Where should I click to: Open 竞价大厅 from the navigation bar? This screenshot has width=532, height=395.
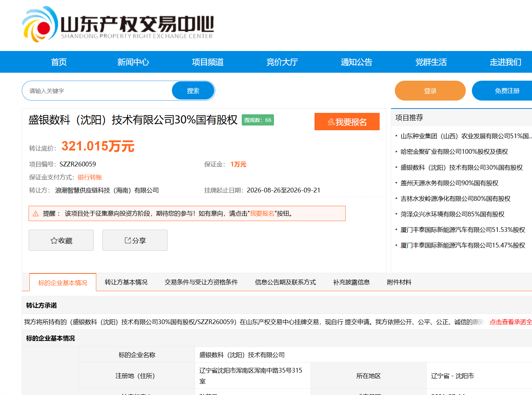click(x=282, y=62)
